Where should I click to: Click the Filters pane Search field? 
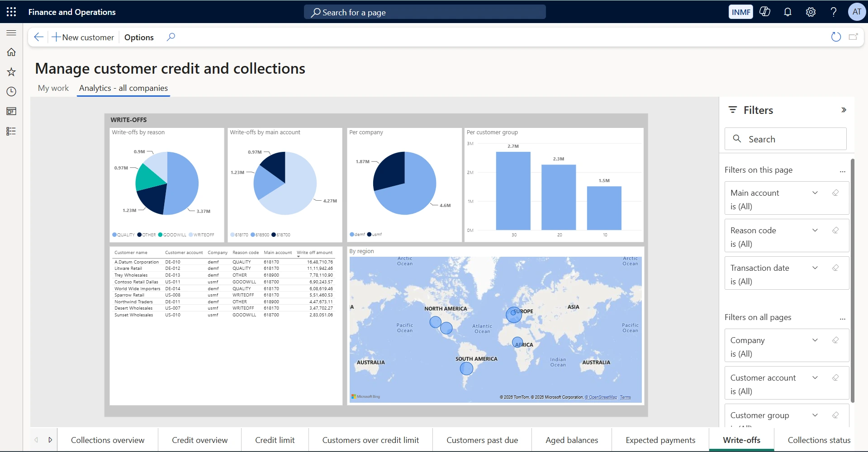785,139
